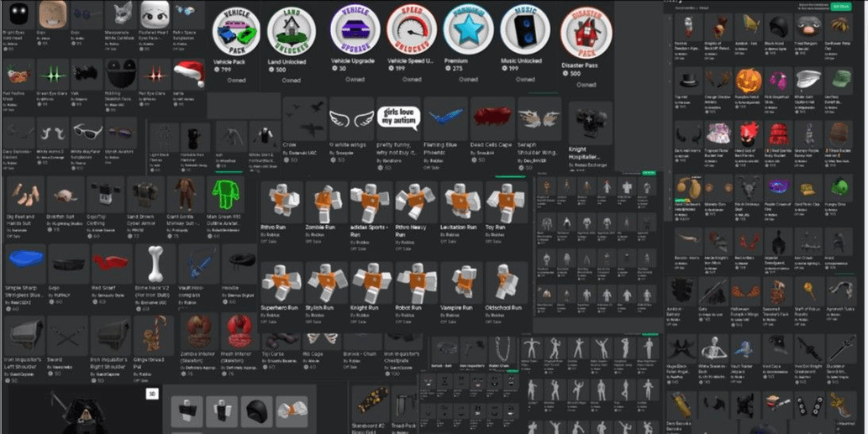Open the Black Hood accessory

pos(778,27)
